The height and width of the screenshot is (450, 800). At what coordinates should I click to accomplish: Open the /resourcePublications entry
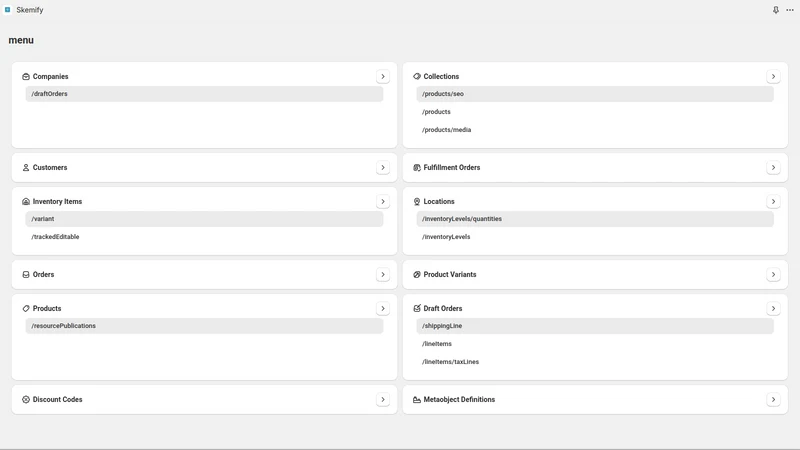click(x=204, y=326)
